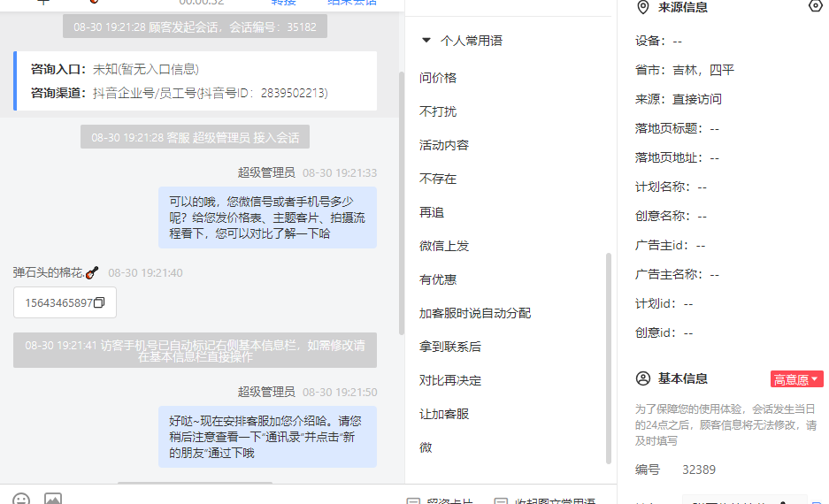Click the 省市 吉林,四平 row

click(685, 70)
